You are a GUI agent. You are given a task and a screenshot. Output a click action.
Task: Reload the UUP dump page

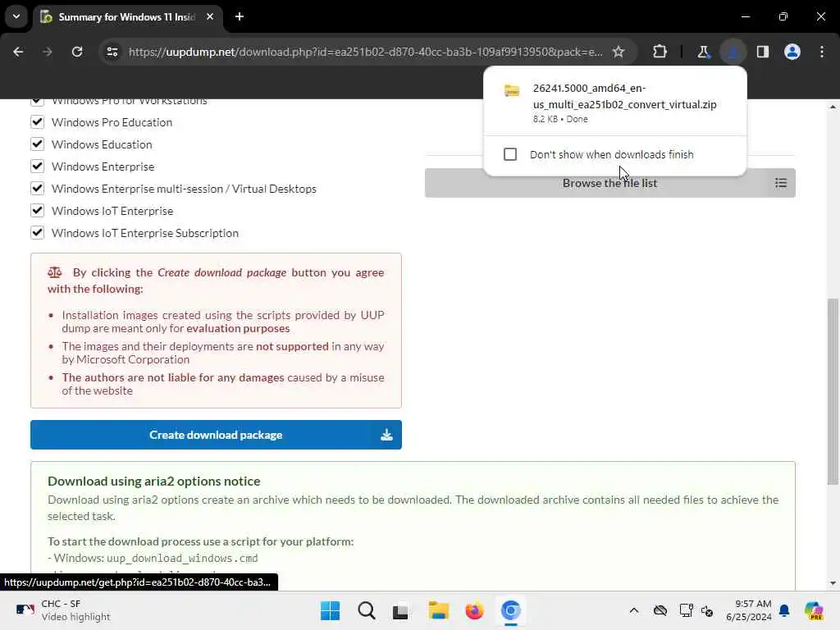point(77,52)
